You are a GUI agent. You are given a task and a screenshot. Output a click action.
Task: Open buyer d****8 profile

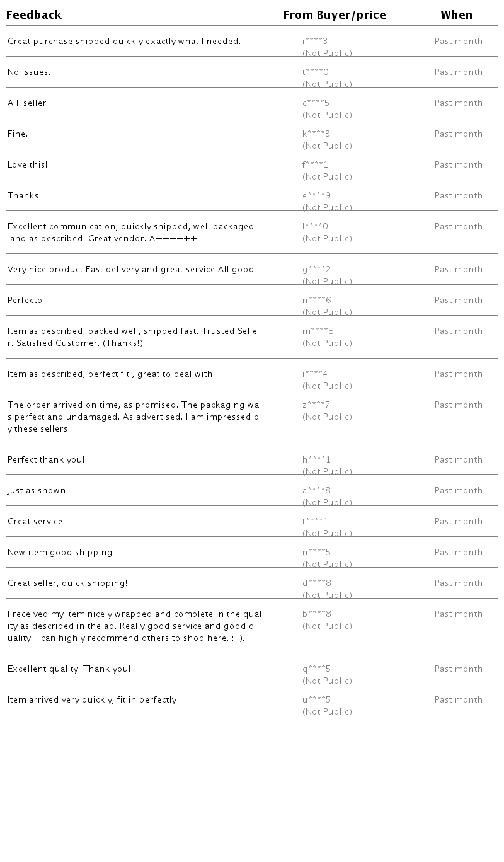pos(317,583)
